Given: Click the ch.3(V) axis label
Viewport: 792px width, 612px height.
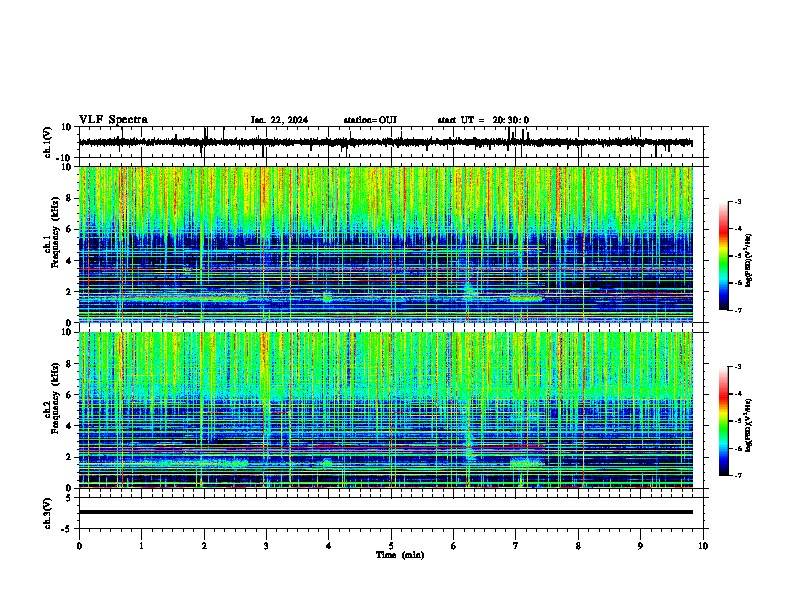Looking at the screenshot, I should 47,514.
